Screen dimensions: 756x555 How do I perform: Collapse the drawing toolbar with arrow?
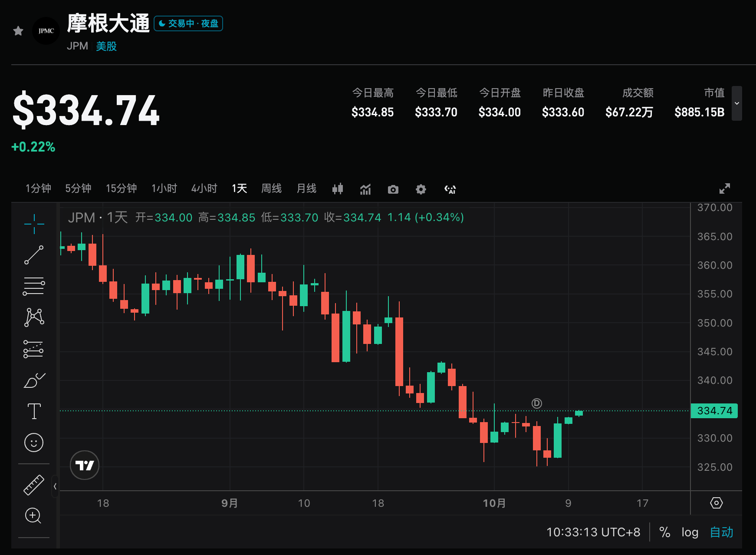(55, 486)
